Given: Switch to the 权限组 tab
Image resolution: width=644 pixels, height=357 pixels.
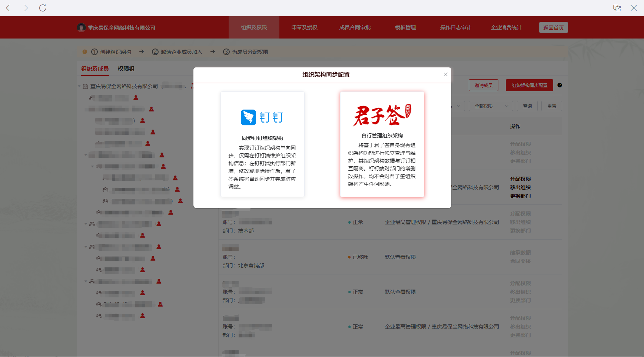Looking at the screenshot, I should (126, 69).
